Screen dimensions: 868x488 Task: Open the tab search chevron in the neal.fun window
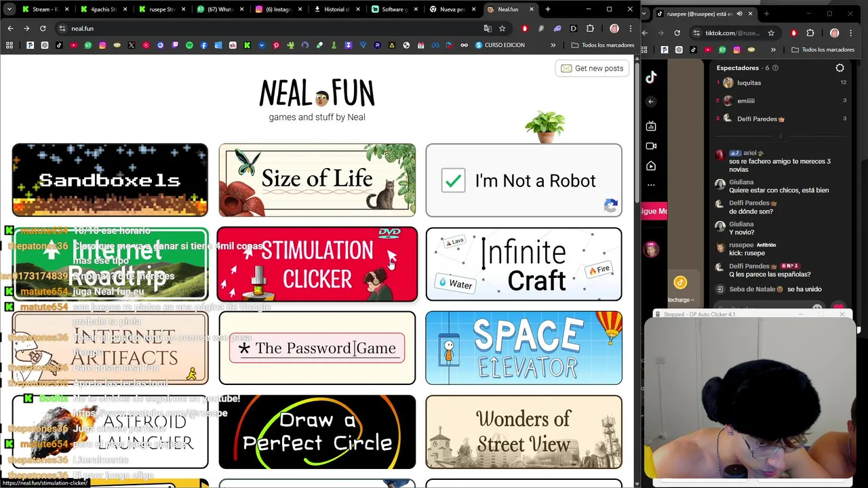click(x=9, y=9)
